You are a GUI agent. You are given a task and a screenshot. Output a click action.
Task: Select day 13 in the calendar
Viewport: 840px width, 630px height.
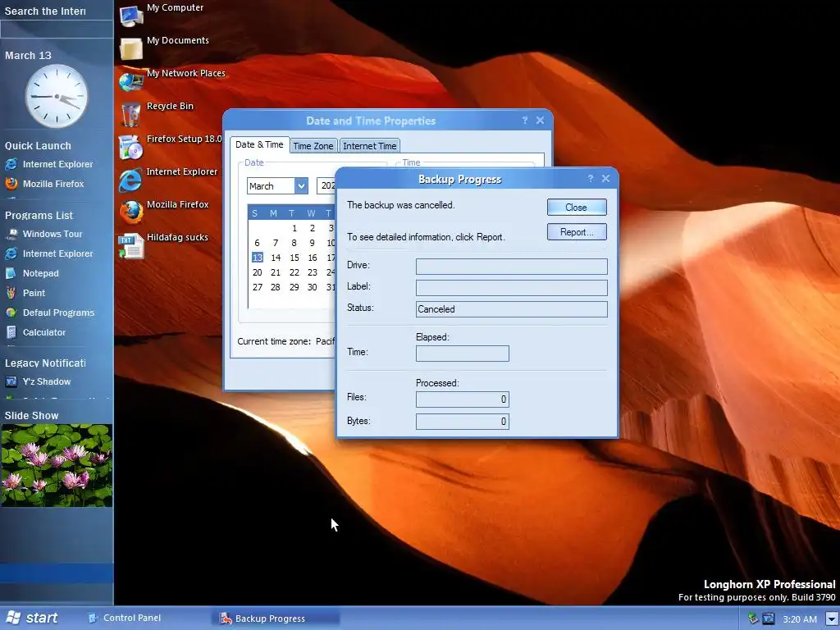(x=257, y=258)
